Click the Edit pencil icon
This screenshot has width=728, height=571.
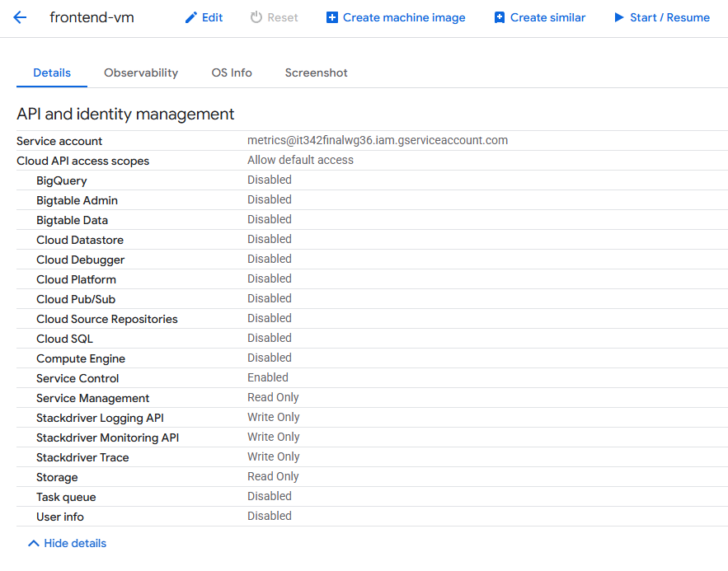pyautogui.click(x=191, y=17)
